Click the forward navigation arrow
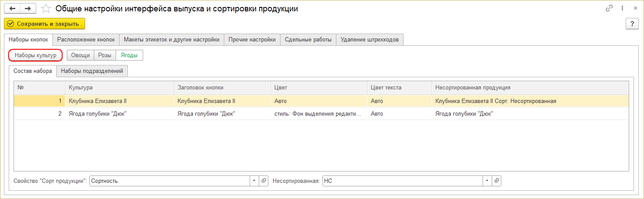The width and height of the screenshot is (644, 199). 27,9
